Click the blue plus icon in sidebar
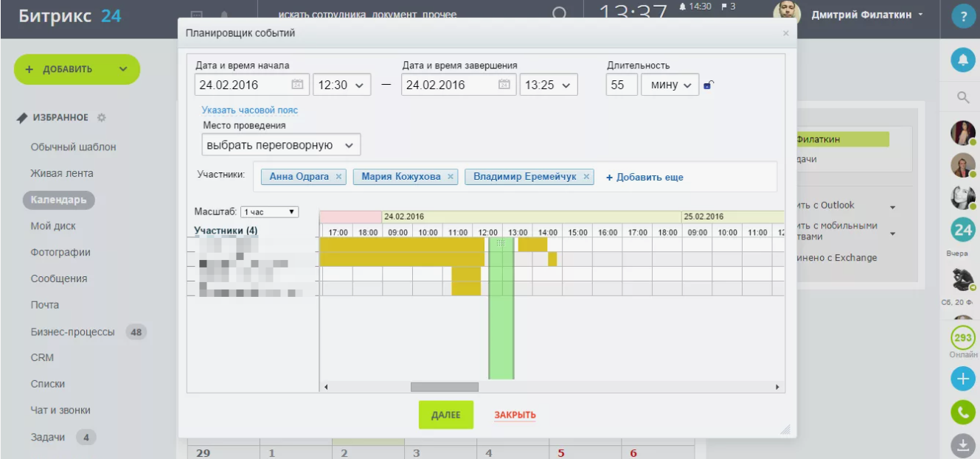Viewport: 980px width, 459px height. (963, 379)
